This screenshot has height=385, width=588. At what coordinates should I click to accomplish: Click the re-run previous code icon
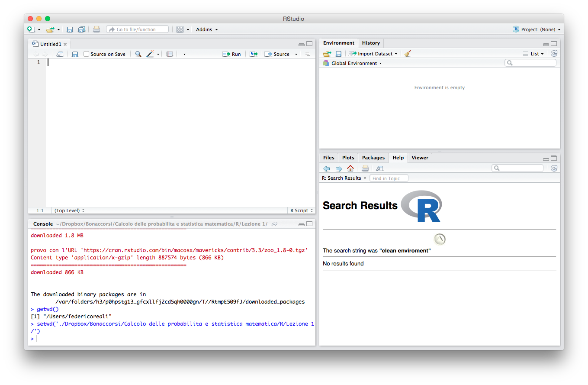click(254, 54)
